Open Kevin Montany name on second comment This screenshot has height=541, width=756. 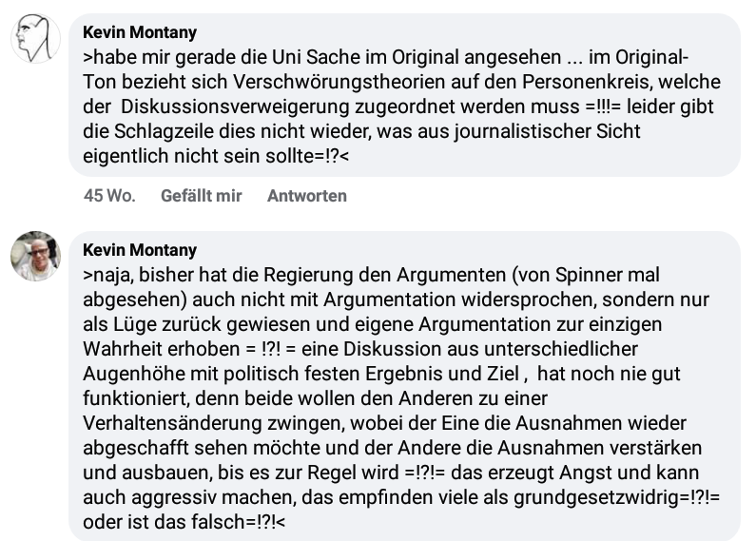point(140,250)
